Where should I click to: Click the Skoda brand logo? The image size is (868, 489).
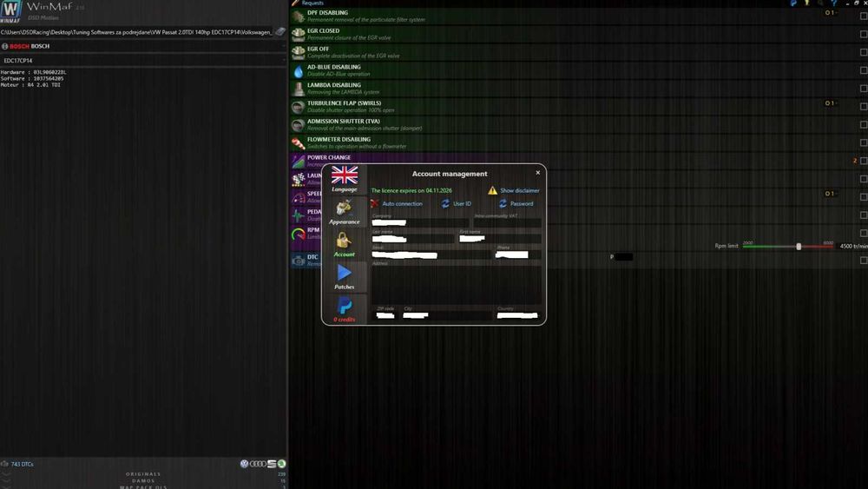[281, 464]
